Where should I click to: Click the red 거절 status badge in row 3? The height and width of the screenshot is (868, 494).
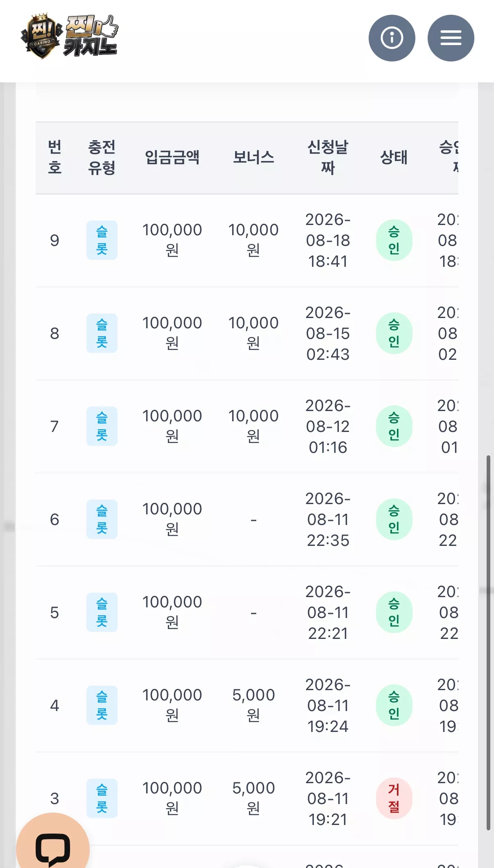pyautogui.click(x=394, y=798)
